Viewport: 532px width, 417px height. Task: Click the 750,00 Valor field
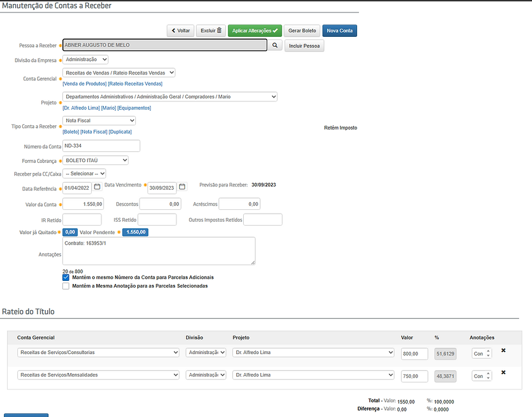[x=415, y=376]
